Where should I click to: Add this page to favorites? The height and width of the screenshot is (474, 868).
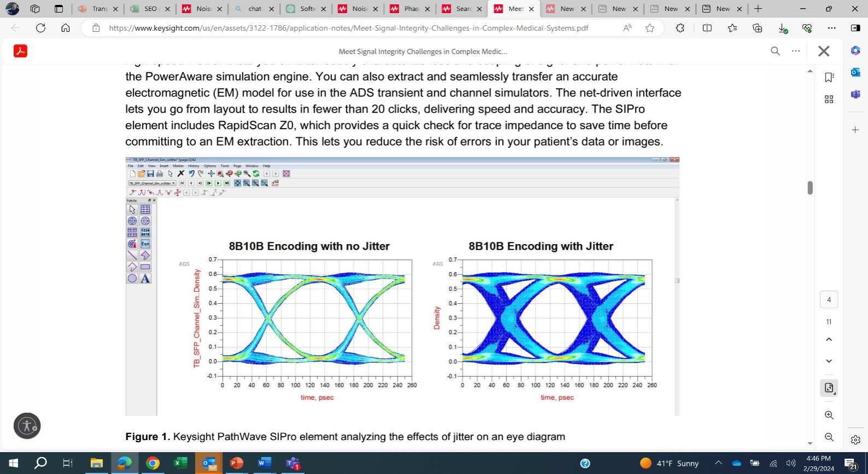pos(650,28)
